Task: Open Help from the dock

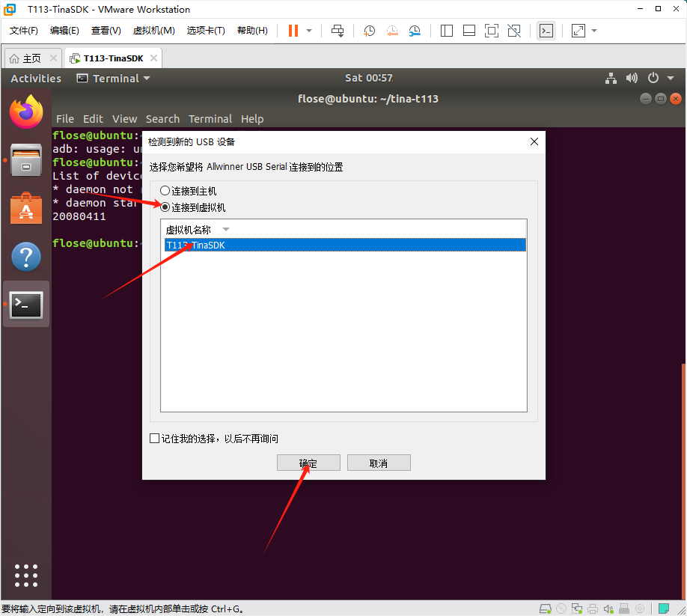Action: click(x=26, y=257)
